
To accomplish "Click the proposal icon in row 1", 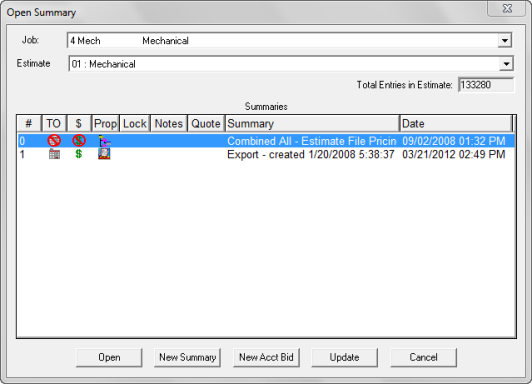I will 104,154.
